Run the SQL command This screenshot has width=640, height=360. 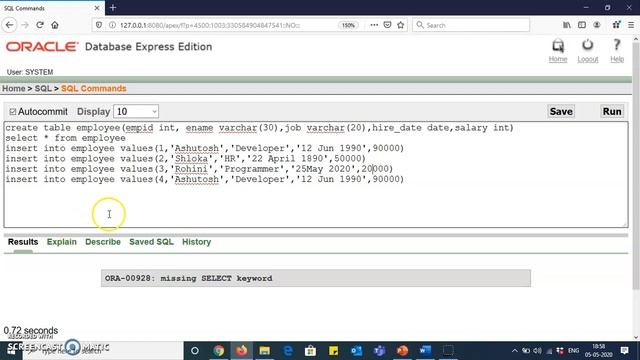click(x=612, y=111)
